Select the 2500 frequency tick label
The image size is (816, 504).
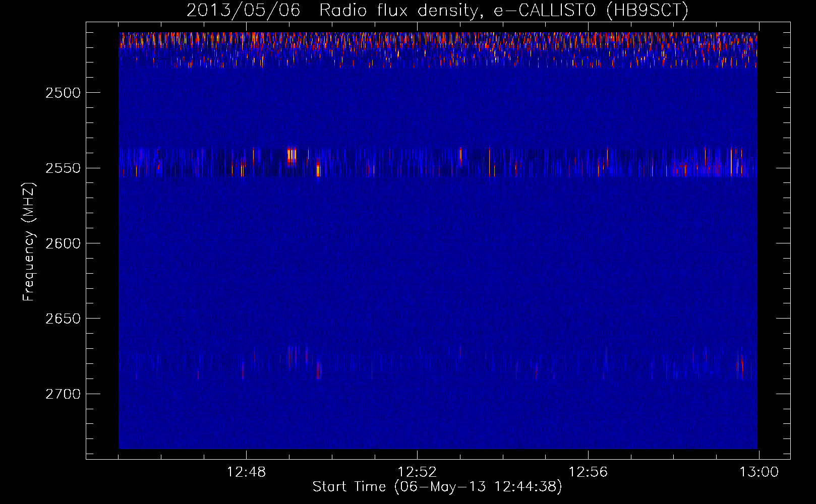pyautogui.click(x=63, y=93)
